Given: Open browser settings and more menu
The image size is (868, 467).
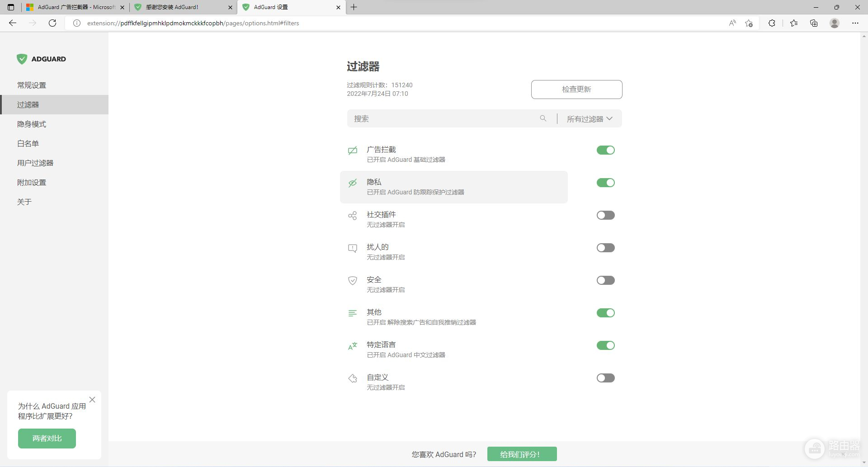Looking at the screenshot, I should (x=855, y=23).
